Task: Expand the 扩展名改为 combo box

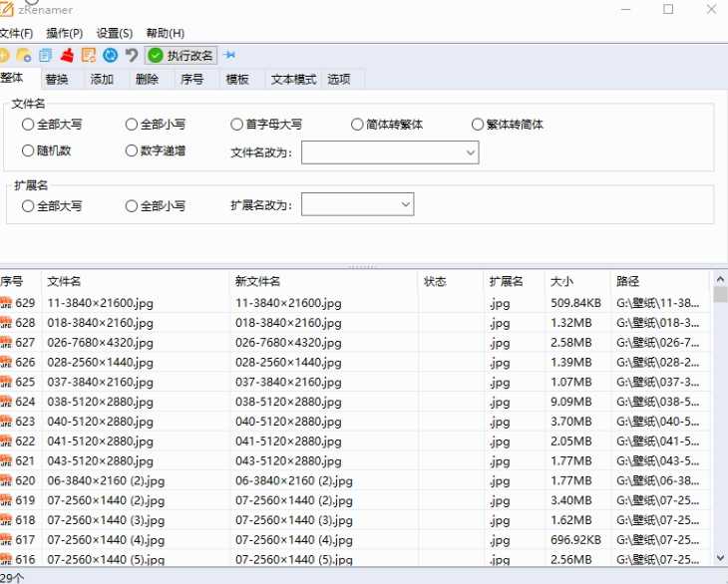Action: tap(405, 204)
